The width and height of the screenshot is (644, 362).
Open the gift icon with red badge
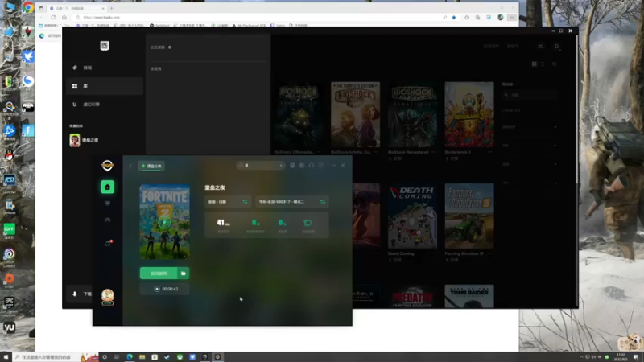pos(108,243)
